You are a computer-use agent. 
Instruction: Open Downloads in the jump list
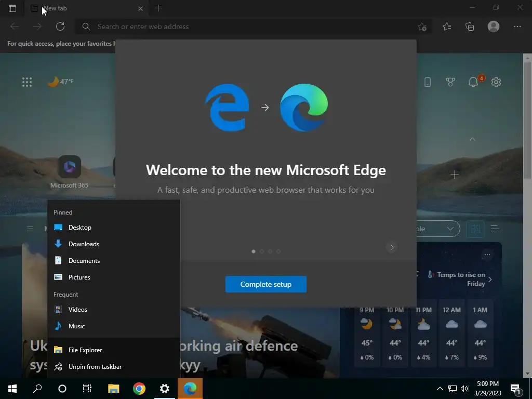(x=114, y=244)
